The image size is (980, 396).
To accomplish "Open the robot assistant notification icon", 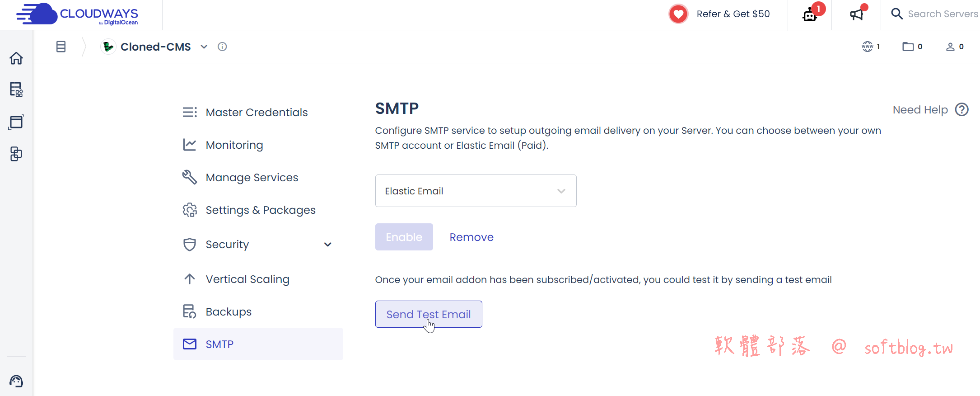I will 810,15.
